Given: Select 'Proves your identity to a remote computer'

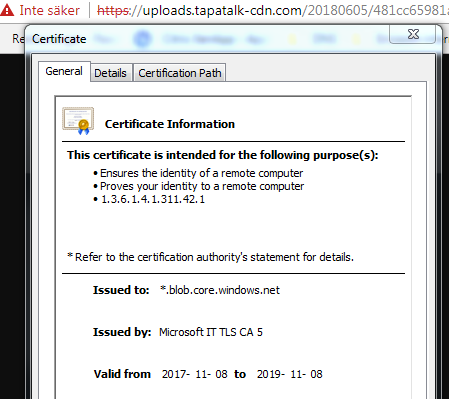Looking at the screenshot, I should click(x=202, y=186).
